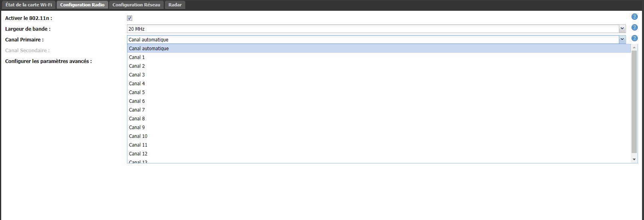Viewport: 644px width, 220px height.
Task: Uncheck the Activer le 802.11n checkbox
Action: click(129, 18)
